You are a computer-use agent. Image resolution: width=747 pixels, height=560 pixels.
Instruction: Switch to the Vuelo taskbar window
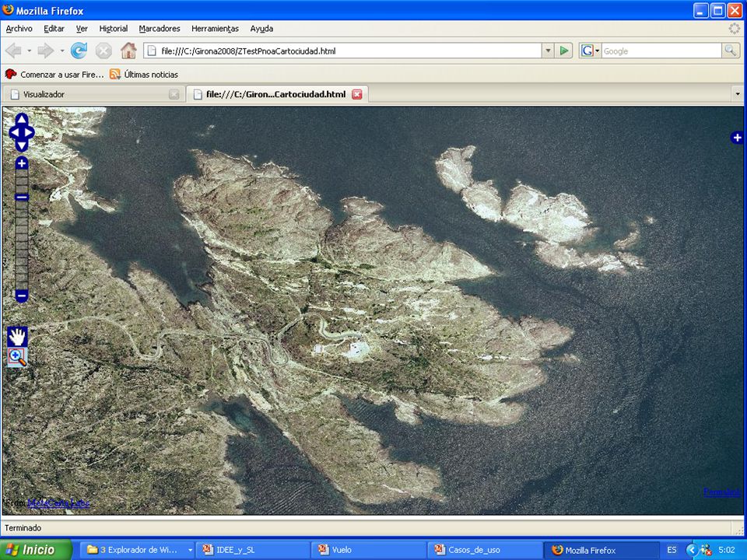[x=370, y=550]
